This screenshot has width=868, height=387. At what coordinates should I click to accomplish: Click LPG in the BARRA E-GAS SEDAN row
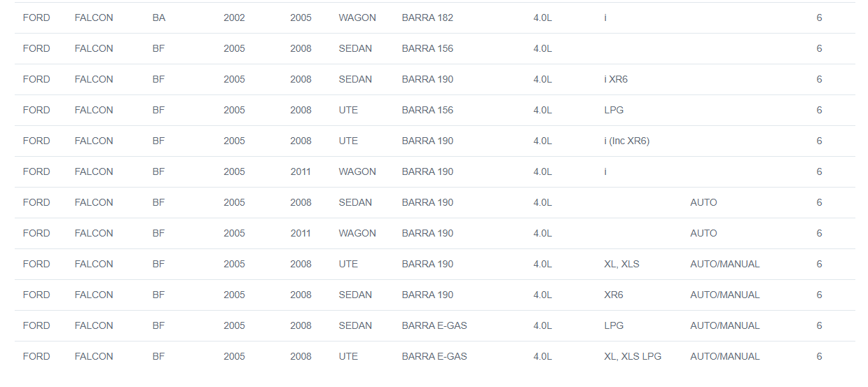coord(614,325)
